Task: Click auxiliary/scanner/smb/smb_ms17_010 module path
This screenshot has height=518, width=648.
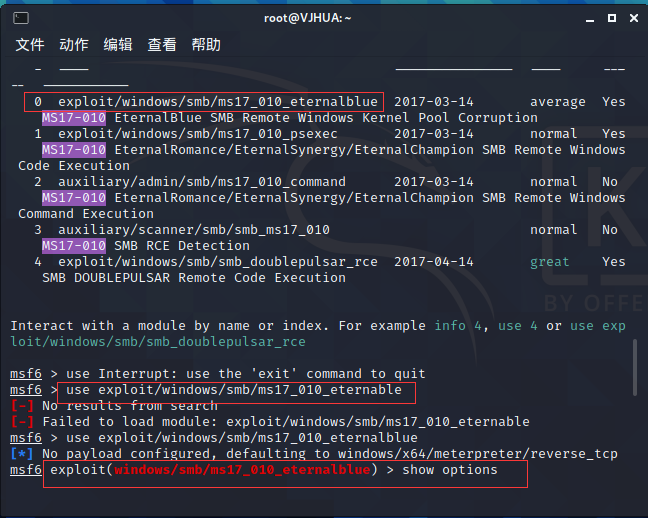Action: tap(194, 230)
